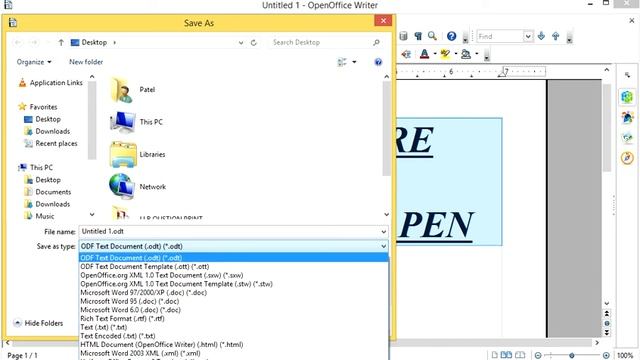Open the Organize menu
This screenshot has height=360, width=640.
[x=34, y=62]
